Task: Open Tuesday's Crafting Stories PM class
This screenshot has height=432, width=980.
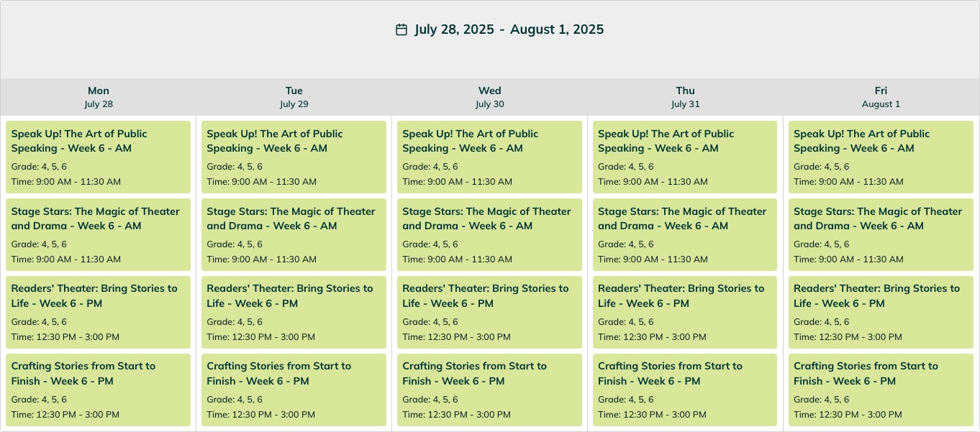Action: pyautogui.click(x=294, y=390)
